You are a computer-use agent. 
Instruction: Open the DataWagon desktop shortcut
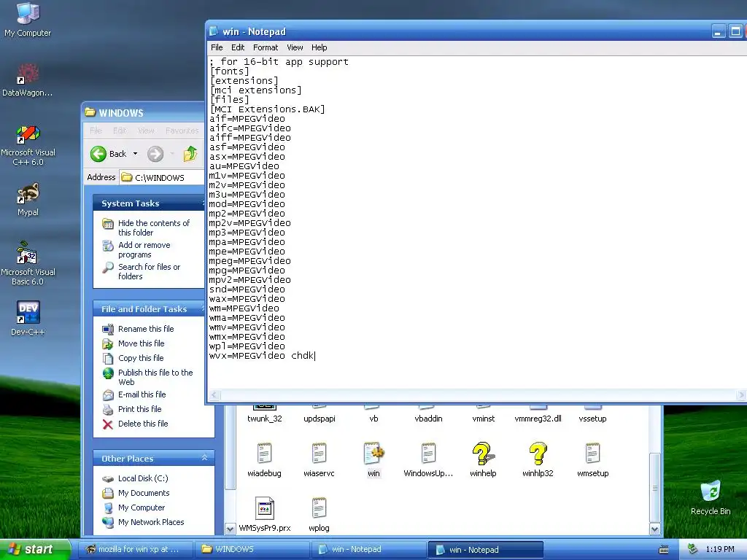tap(28, 79)
